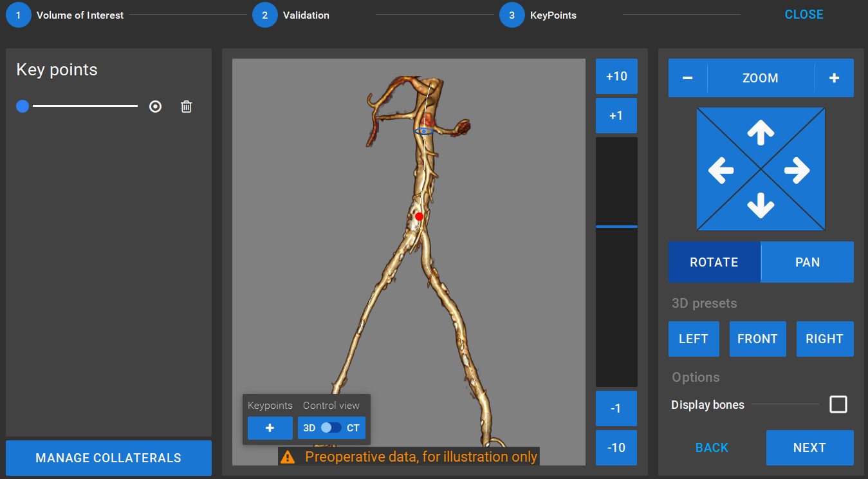Enable the Display bones checkbox
The width and height of the screenshot is (868, 479).
click(838, 404)
